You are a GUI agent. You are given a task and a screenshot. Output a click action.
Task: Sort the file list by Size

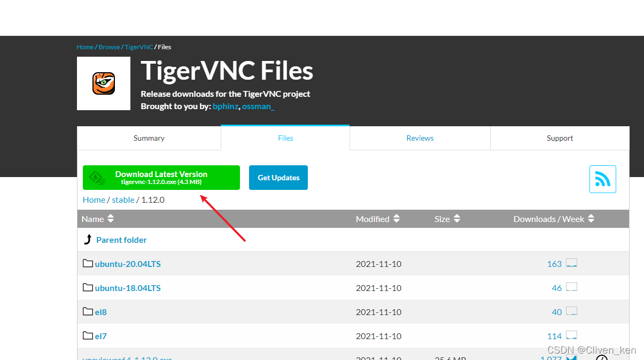click(447, 219)
